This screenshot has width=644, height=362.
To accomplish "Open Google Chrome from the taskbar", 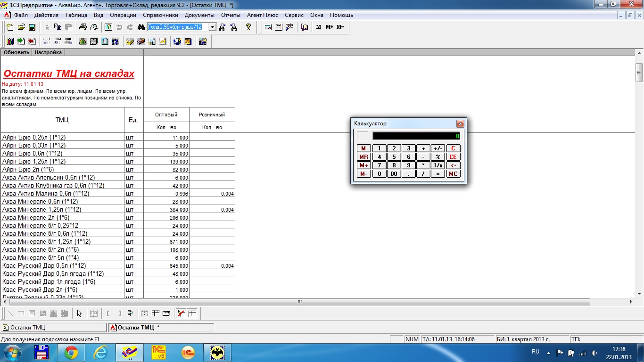I will click(71, 352).
